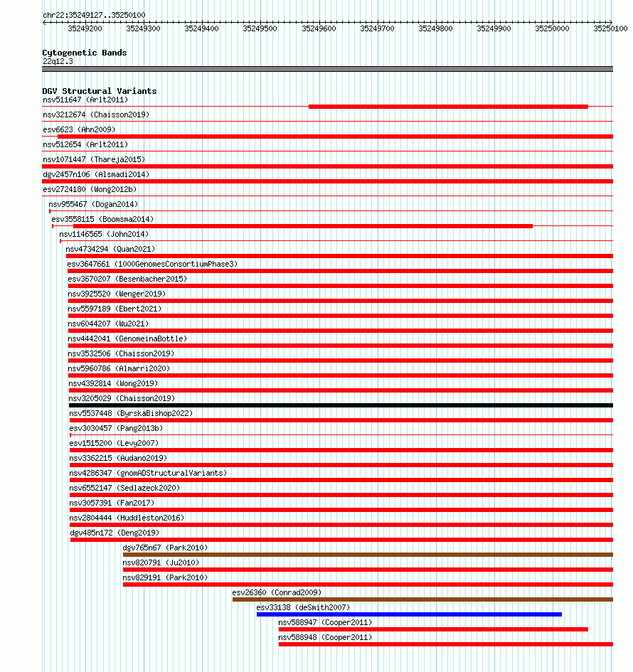The image size is (633, 672).
Task: Select nsv588947 (Cooper2011) label
Action: click(x=325, y=623)
